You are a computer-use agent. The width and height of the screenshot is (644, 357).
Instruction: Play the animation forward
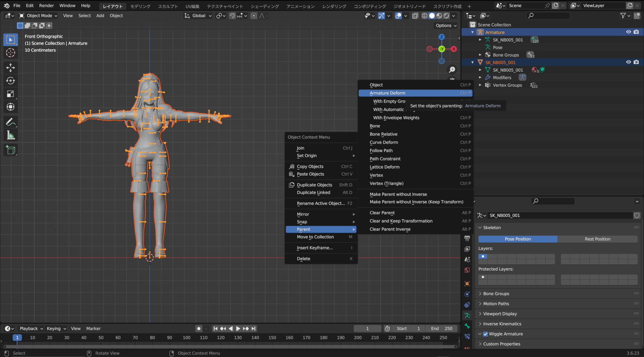click(238, 329)
